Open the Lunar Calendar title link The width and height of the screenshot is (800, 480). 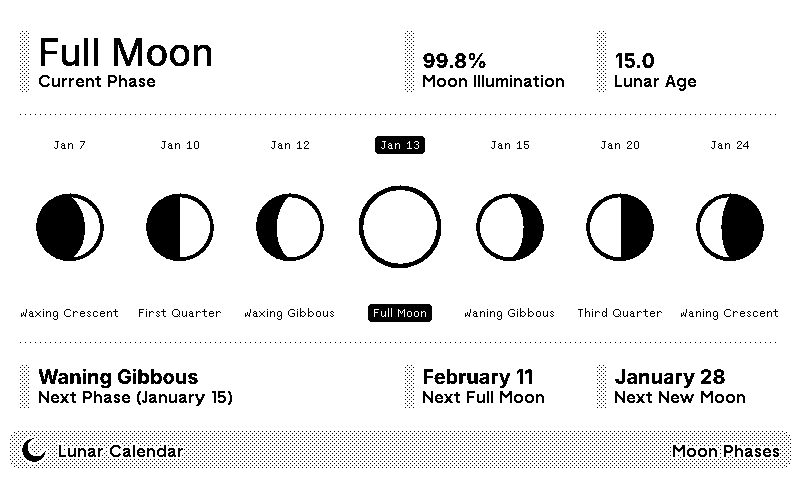pyautogui.click(x=121, y=451)
